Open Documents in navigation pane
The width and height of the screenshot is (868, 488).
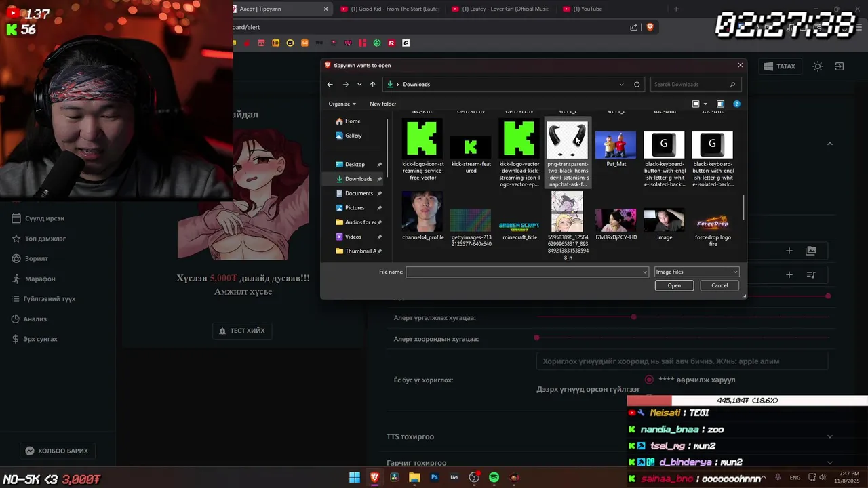click(359, 193)
